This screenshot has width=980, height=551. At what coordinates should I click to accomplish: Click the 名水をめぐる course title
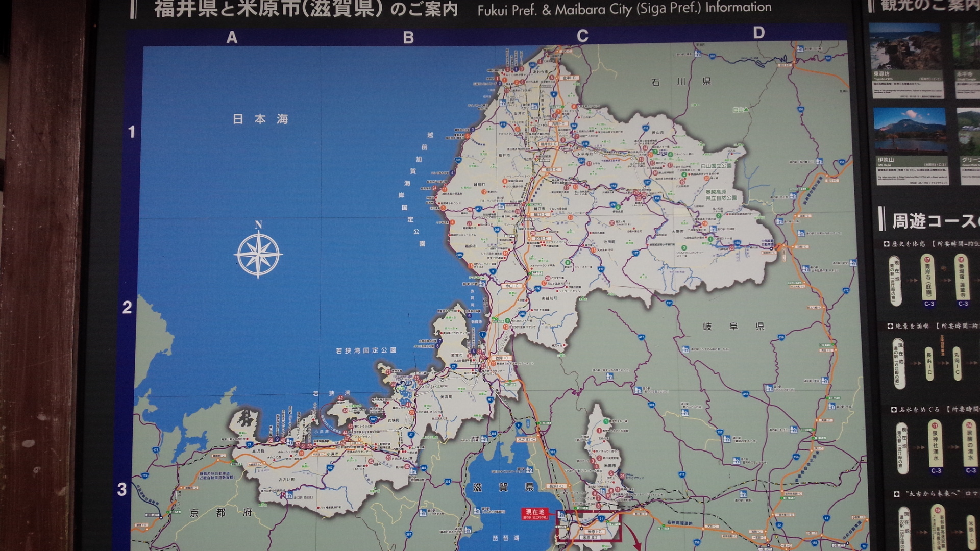(x=919, y=409)
